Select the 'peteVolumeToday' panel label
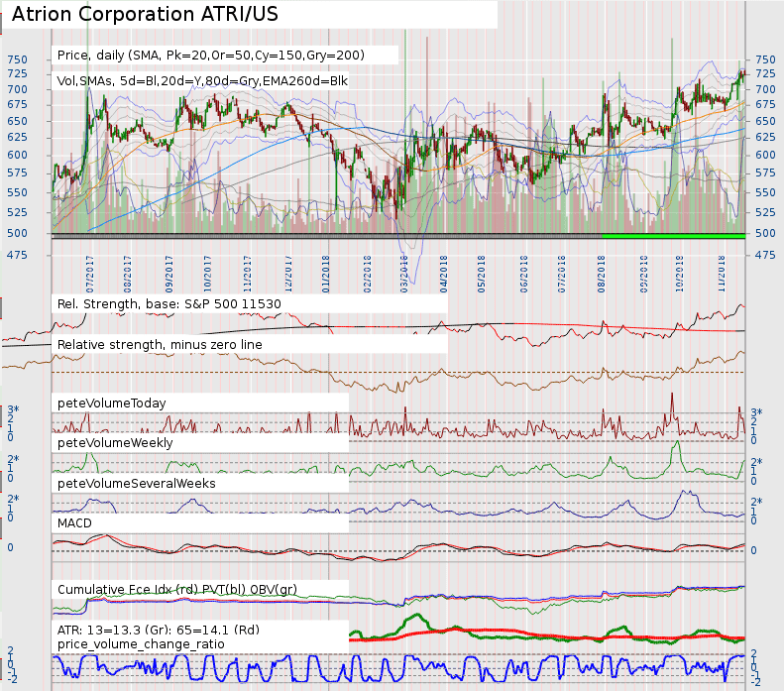 pyautogui.click(x=111, y=403)
